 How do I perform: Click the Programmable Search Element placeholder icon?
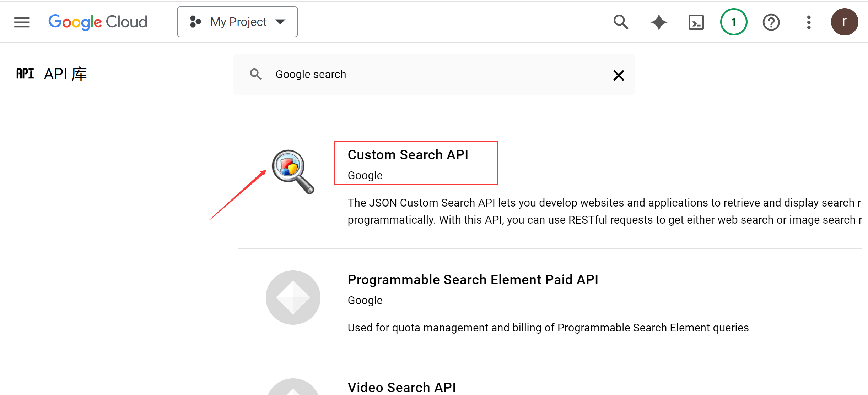tap(293, 297)
